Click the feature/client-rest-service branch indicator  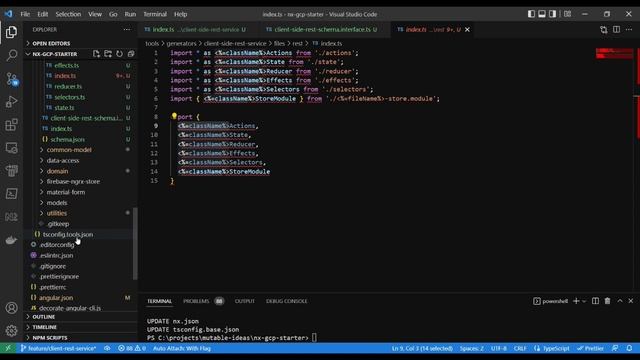point(58,348)
